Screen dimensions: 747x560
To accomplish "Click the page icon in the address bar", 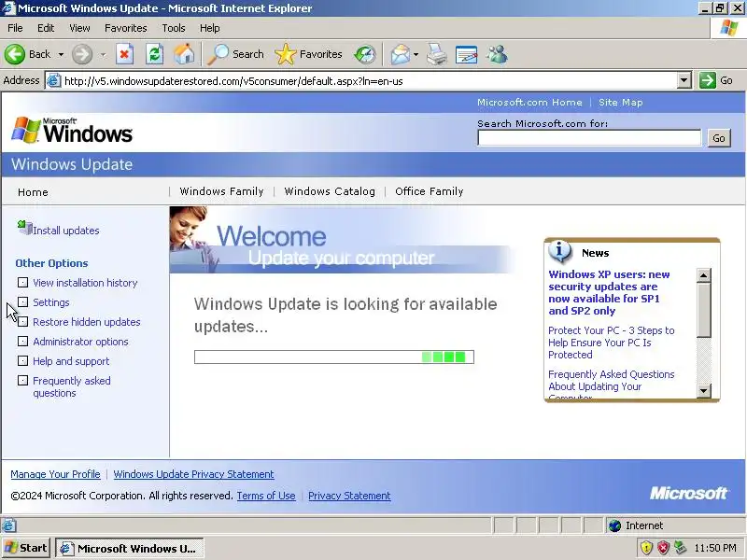I will pyautogui.click(x=53, y=81).
